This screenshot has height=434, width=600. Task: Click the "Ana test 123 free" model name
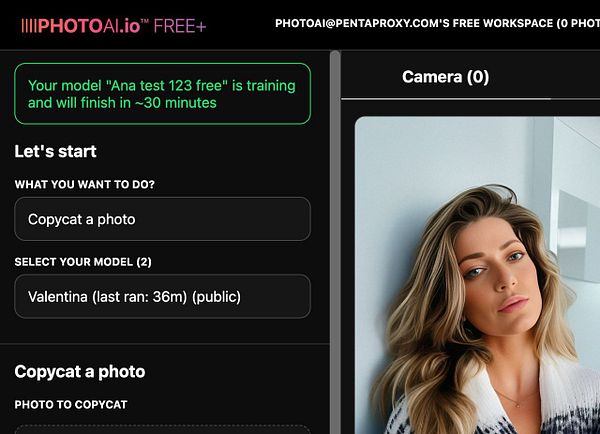click(x=169, y=85)
